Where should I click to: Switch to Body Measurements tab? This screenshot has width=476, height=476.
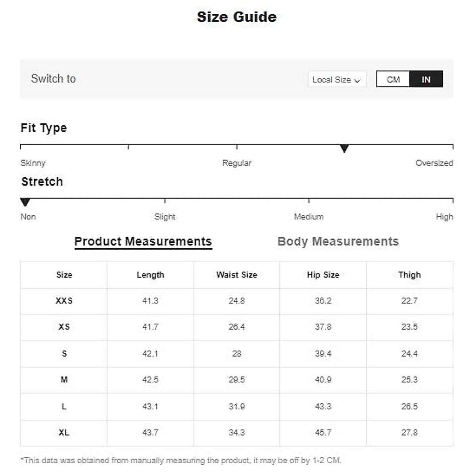tap(338, 242)
